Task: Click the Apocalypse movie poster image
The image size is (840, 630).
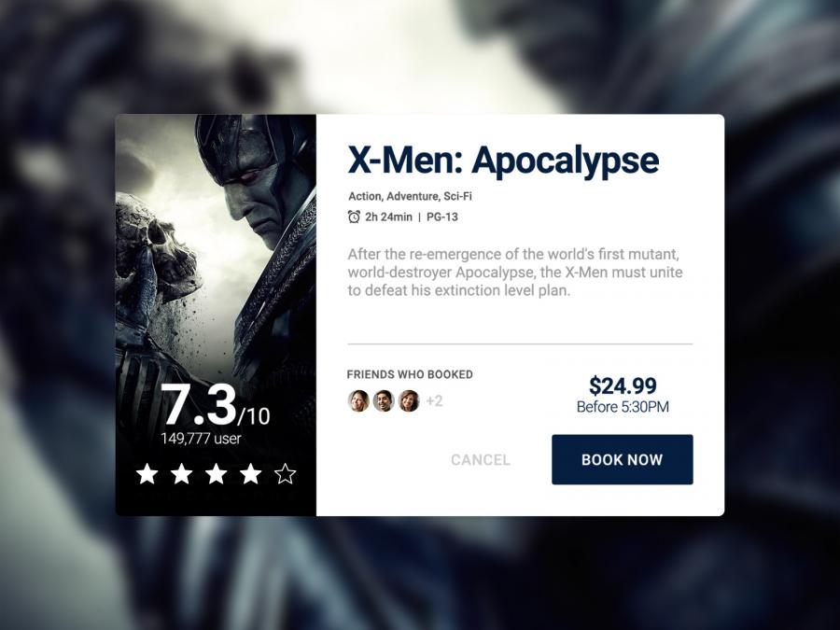Action: [216, 315]
